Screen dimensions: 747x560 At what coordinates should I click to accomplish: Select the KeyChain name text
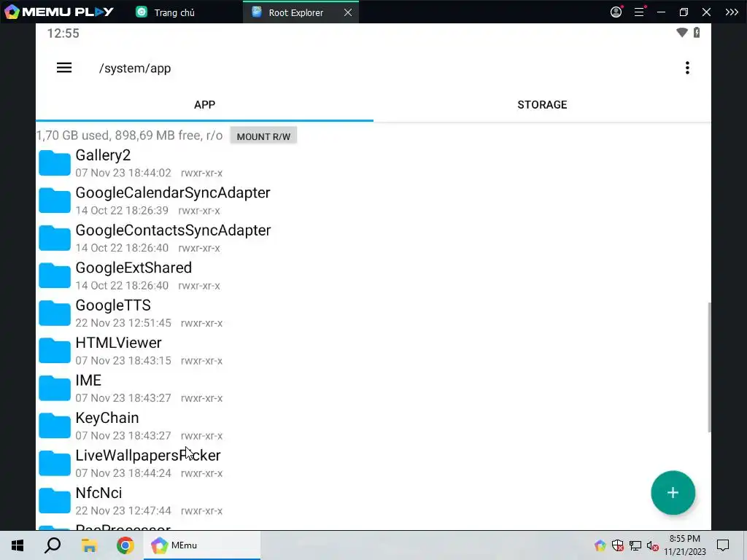pos(107,418)
